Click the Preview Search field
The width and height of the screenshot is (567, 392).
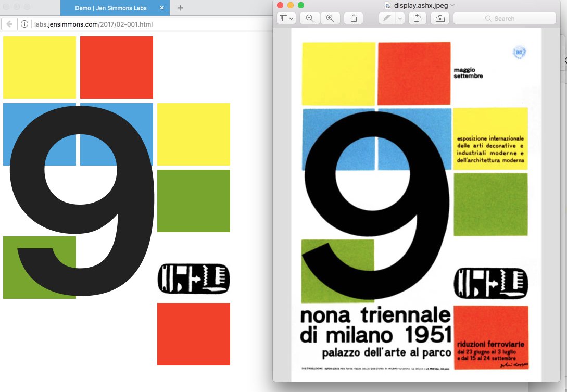(505, 18)
